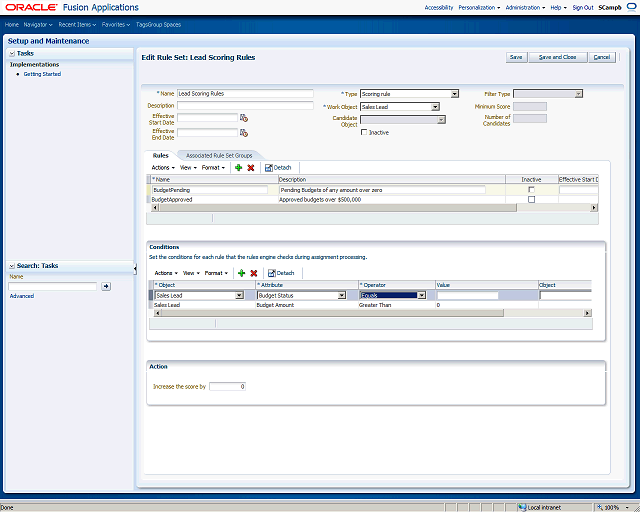Open the Getting Started link
The image size is (640, 512).
[42, 74]
